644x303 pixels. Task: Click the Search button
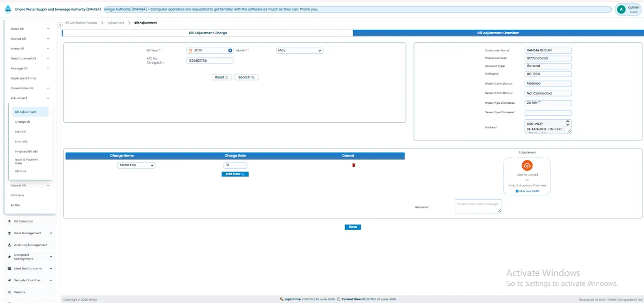pos(246,78)
